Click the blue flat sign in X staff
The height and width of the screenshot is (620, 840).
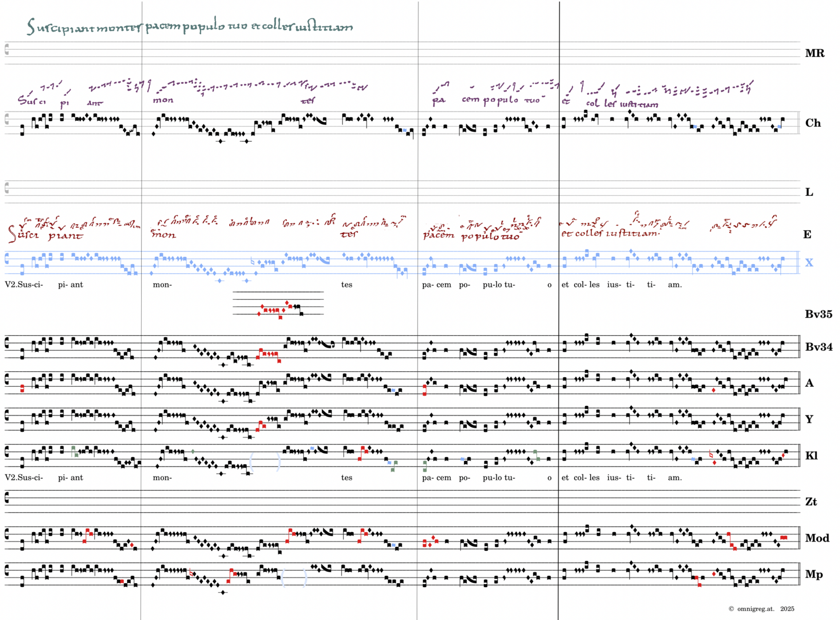point(253,262)
